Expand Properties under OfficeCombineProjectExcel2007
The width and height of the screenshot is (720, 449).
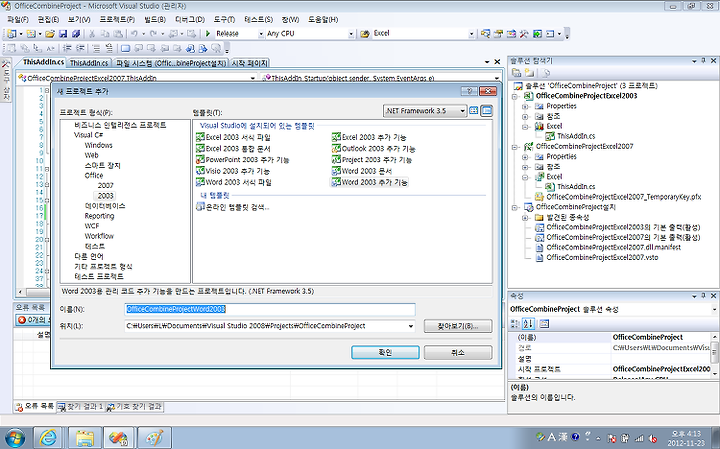pyautogui.click(x=525, y=157)
